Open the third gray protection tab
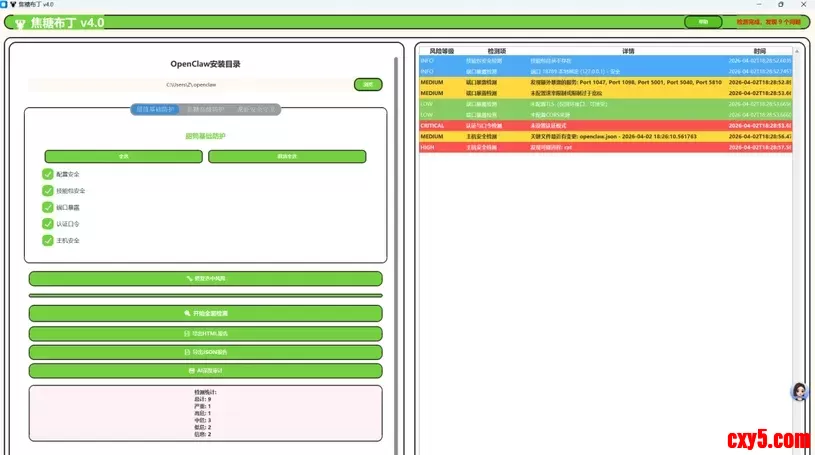The image size is (815, 455). coord(256,110)
